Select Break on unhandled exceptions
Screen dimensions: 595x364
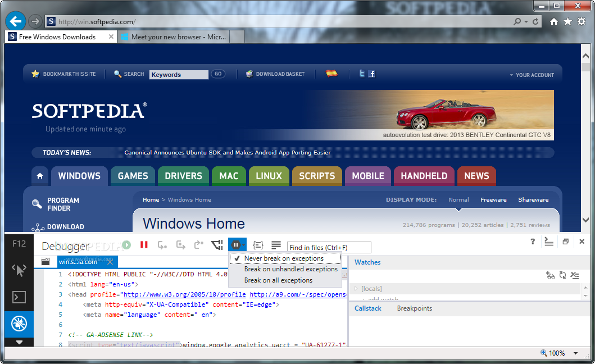285,269
